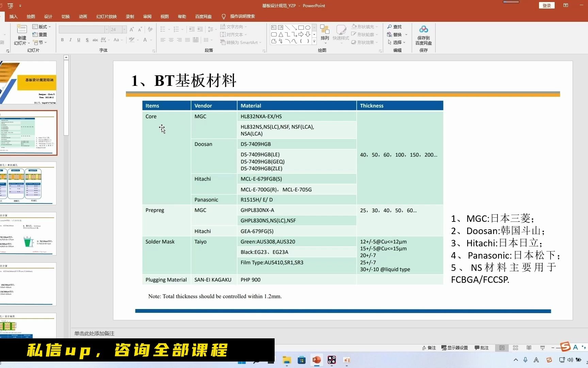Open the 选择 select dropdown
Image resolution: width=588 pixels, height=368 pixels.
[x=396, y=42]
